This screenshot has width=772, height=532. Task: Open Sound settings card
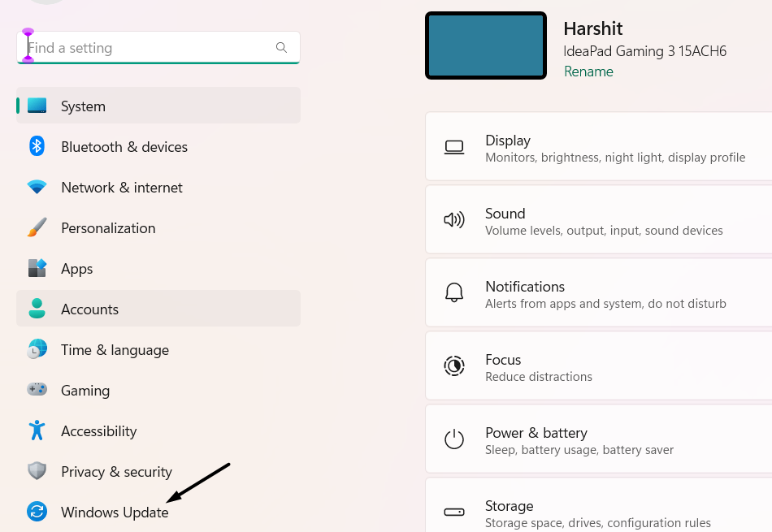598,220
